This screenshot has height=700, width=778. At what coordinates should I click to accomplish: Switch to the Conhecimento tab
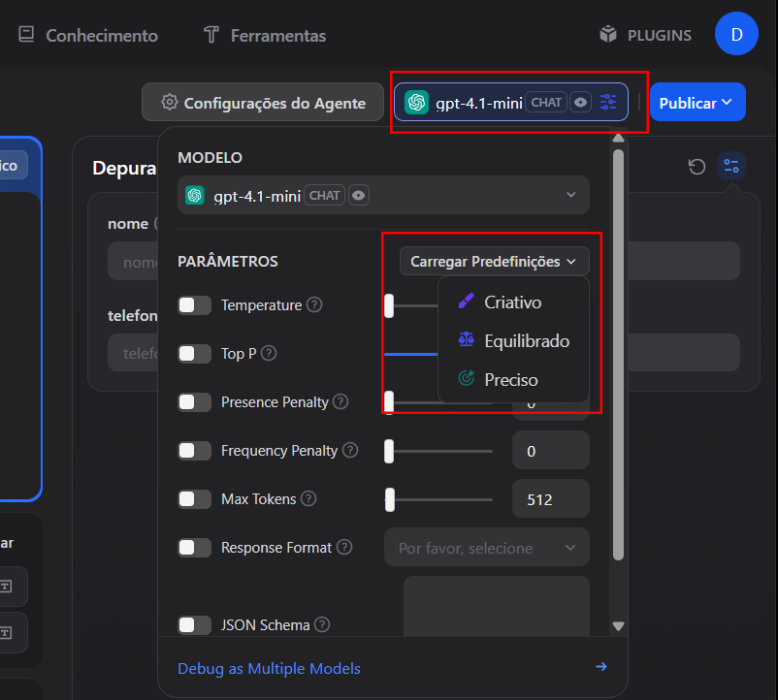[x=88, y=35]
